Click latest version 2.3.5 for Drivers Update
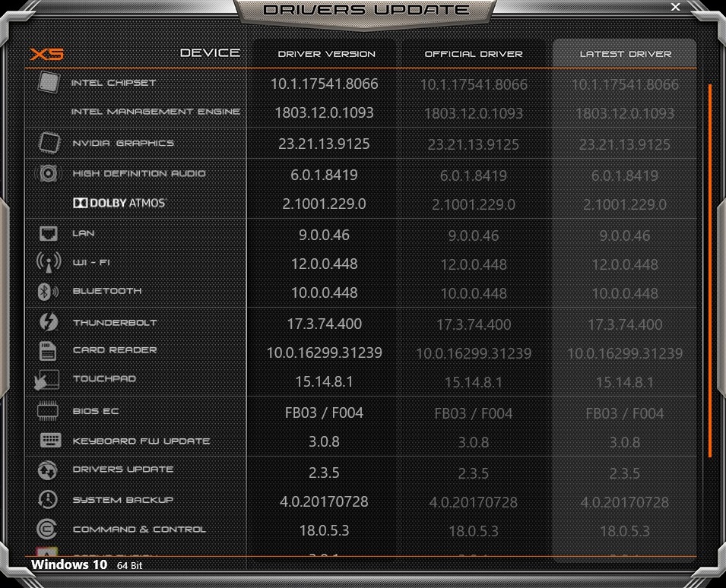The image size is (726, 588). 625,473
